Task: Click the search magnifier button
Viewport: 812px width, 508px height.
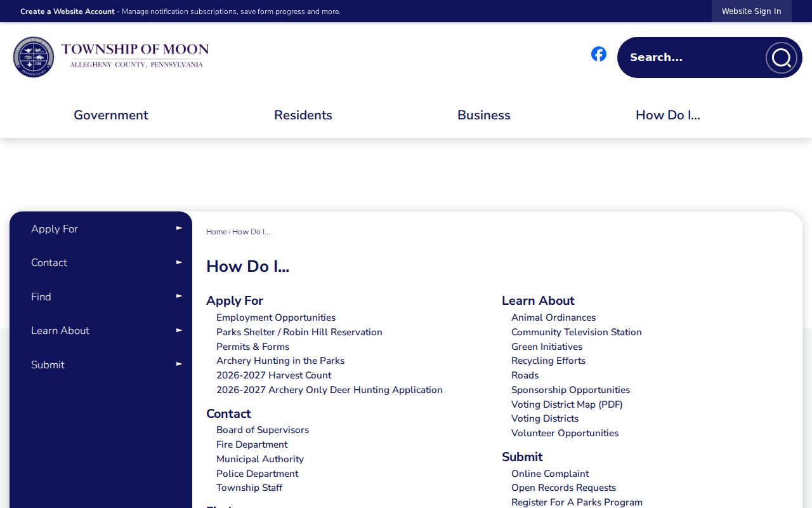Action: (781, 58)
